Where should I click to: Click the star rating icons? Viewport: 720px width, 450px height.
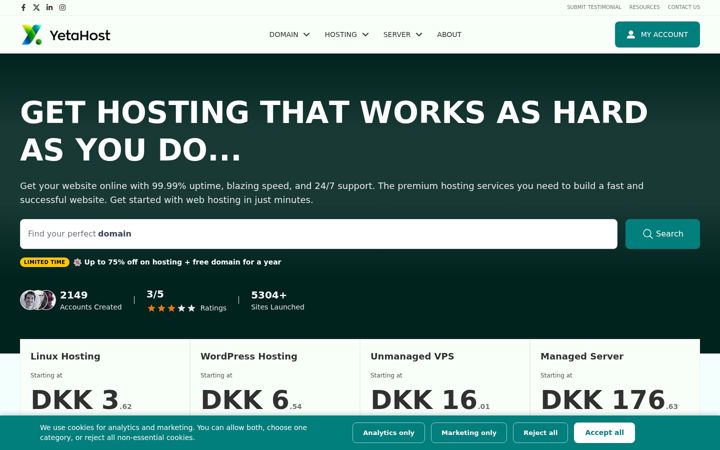pyautogui.click(x=171, y=308)
